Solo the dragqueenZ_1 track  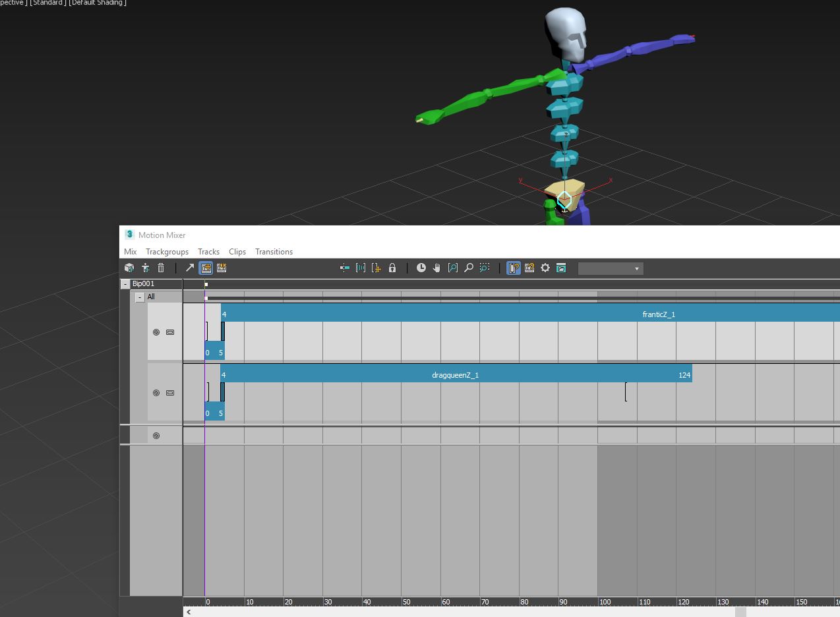click(170, 392)
